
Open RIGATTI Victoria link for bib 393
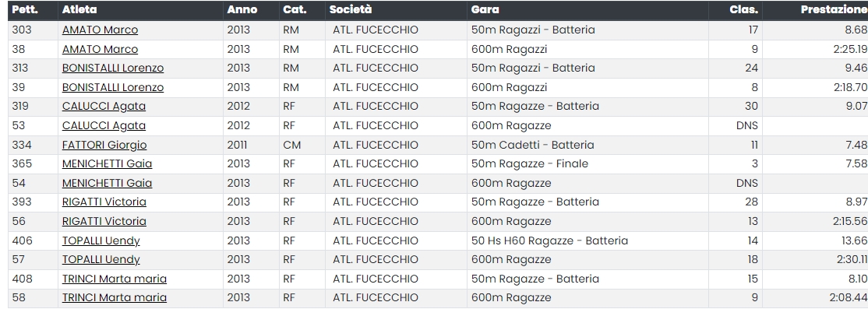click(x=104, y=202)
